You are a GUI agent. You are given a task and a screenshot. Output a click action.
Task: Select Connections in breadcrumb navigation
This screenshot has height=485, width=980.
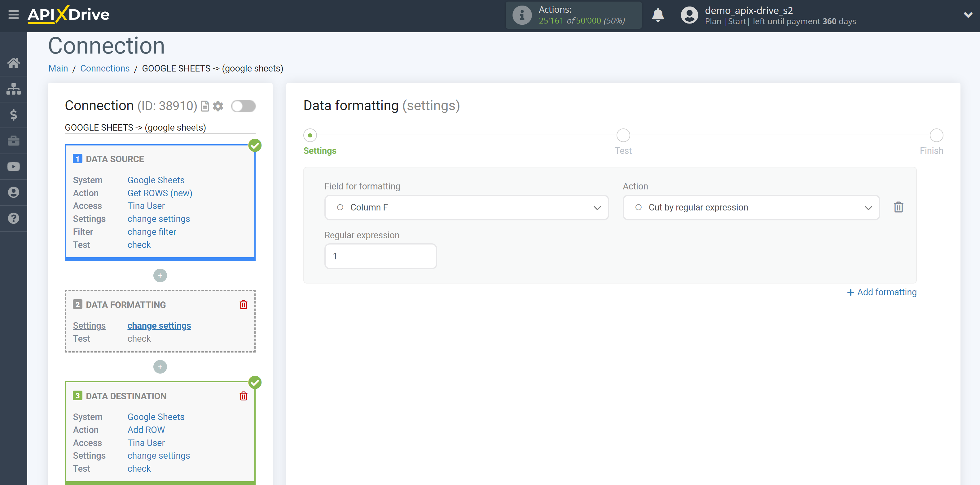(x=104, y=68)
